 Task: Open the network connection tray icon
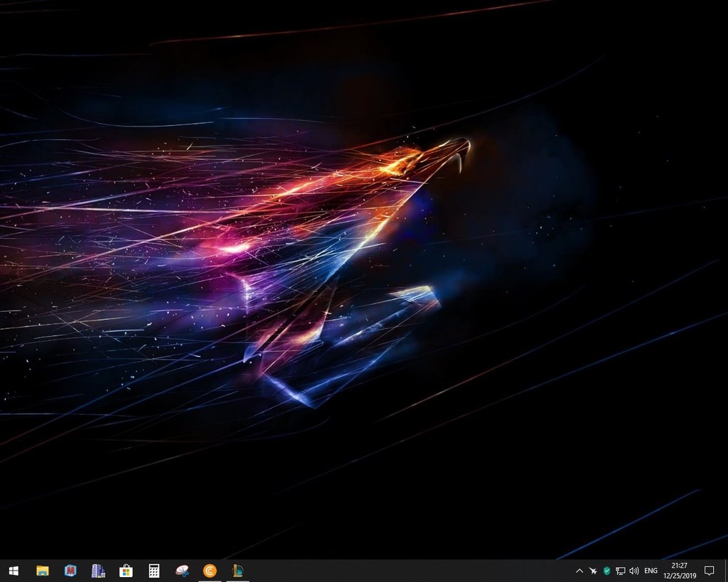[x=620, y=571]
